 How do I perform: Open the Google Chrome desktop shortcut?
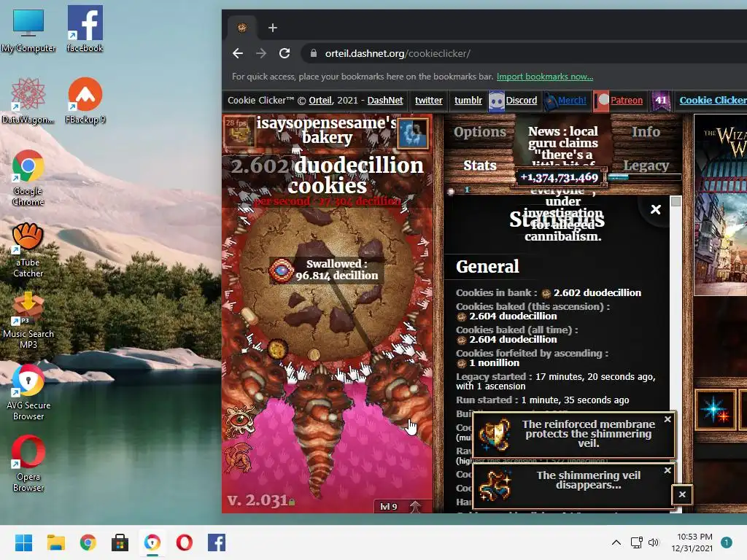[28, 177]
